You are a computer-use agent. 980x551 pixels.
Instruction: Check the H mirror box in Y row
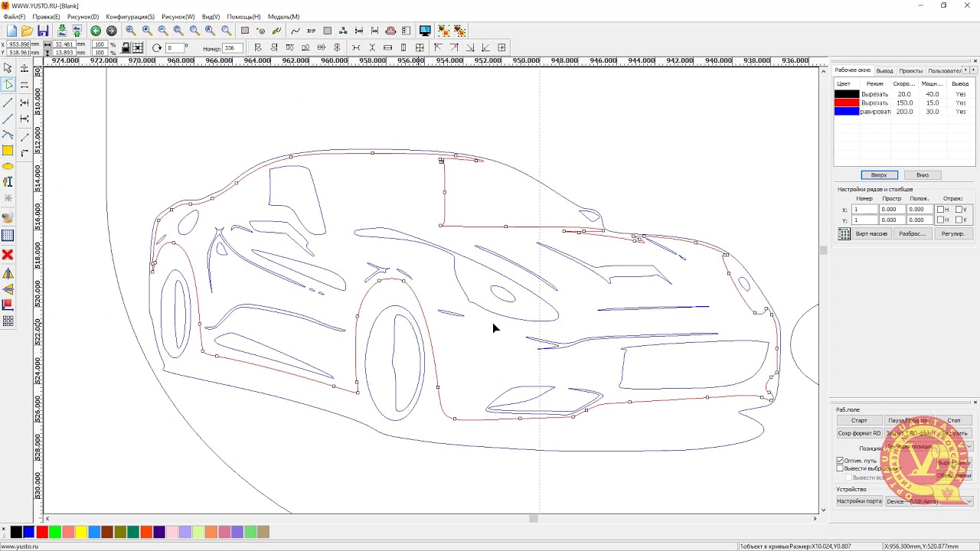click(x=941, y=220)
